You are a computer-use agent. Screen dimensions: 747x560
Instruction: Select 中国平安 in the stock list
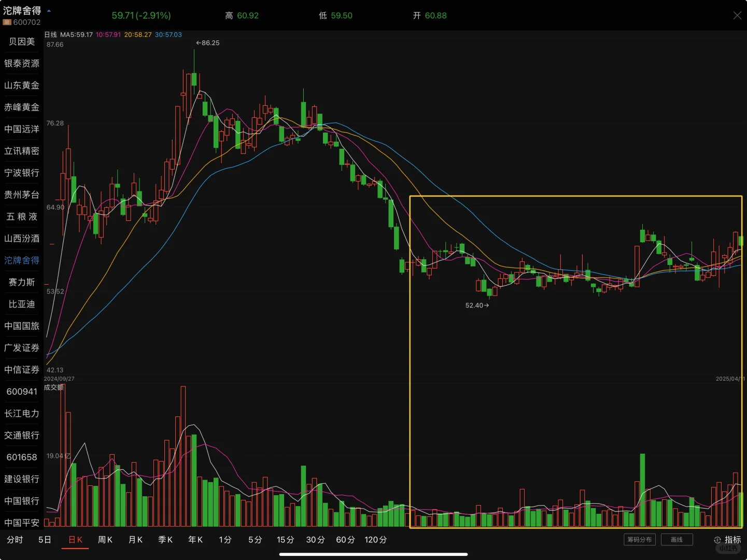tap(22, 523)
